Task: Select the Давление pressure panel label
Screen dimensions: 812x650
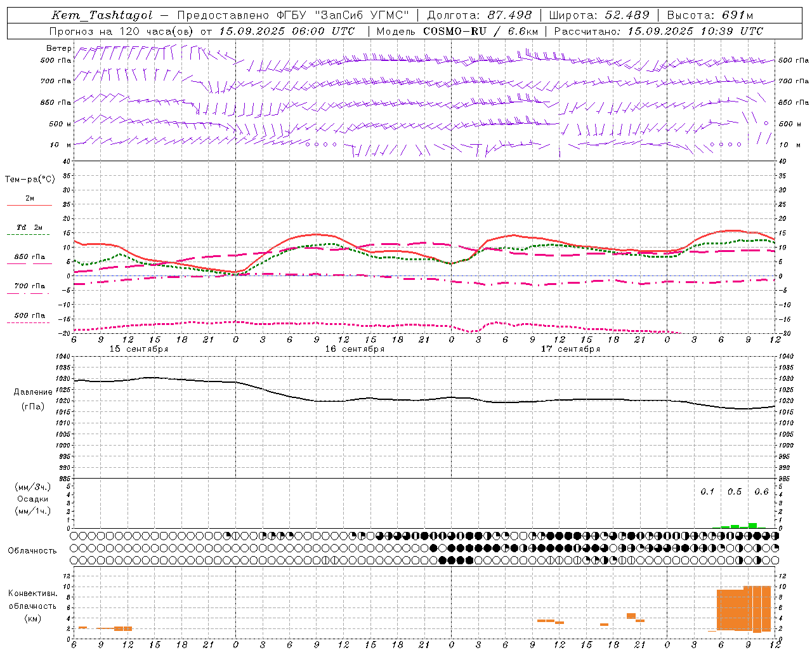Action: 33,392
